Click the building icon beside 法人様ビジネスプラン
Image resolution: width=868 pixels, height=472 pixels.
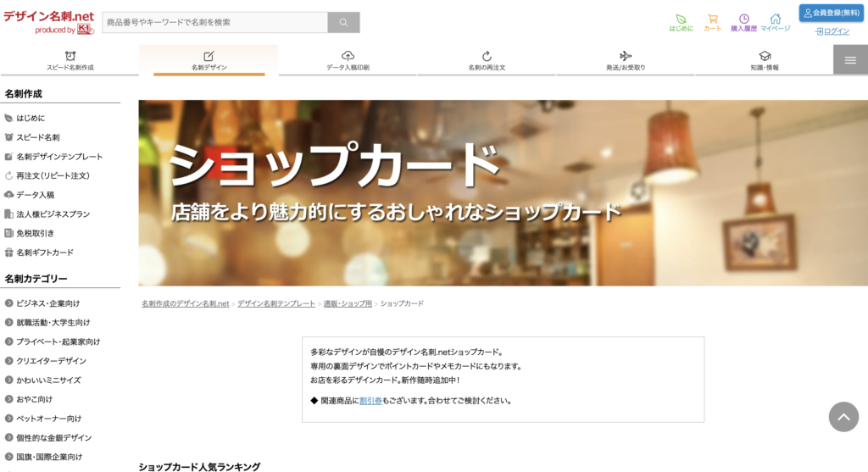click(x=8, y=214)
